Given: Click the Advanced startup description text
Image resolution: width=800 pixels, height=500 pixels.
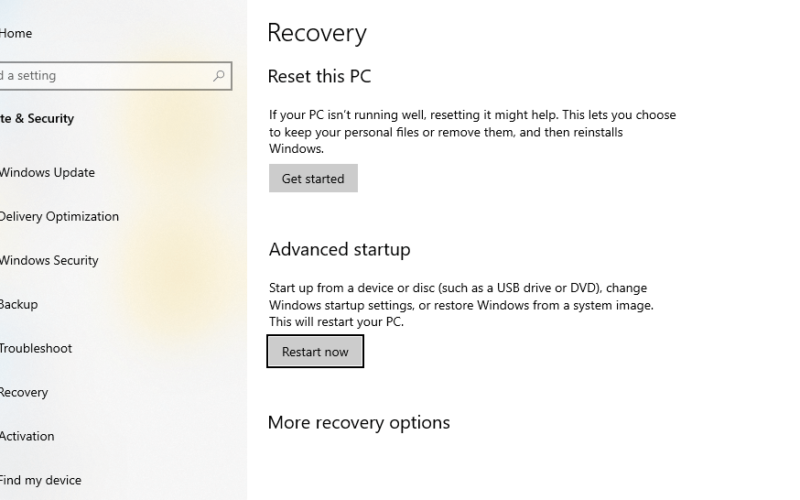Looking at the screenshot, I should coord(461,305).
